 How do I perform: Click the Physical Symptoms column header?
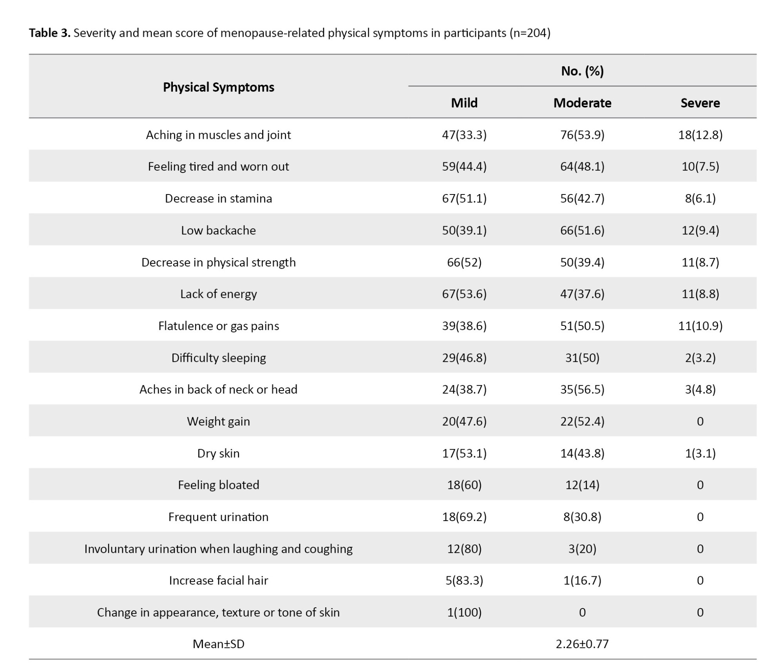218,87
